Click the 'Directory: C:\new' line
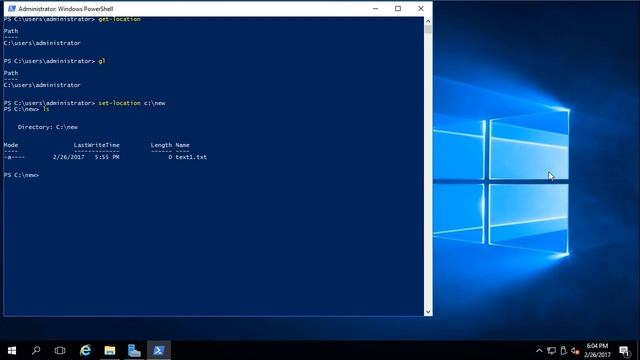 coord(48,127)
